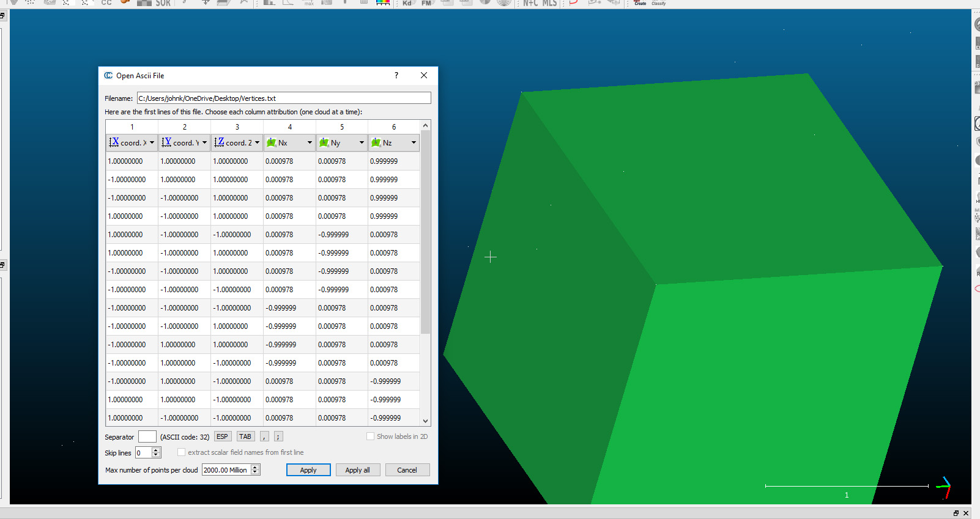This screenshot has height=519, width=980.
Task: Open column 6 Nz attribution dropdown
Action: pyautogui.click(x=394, y=142)
